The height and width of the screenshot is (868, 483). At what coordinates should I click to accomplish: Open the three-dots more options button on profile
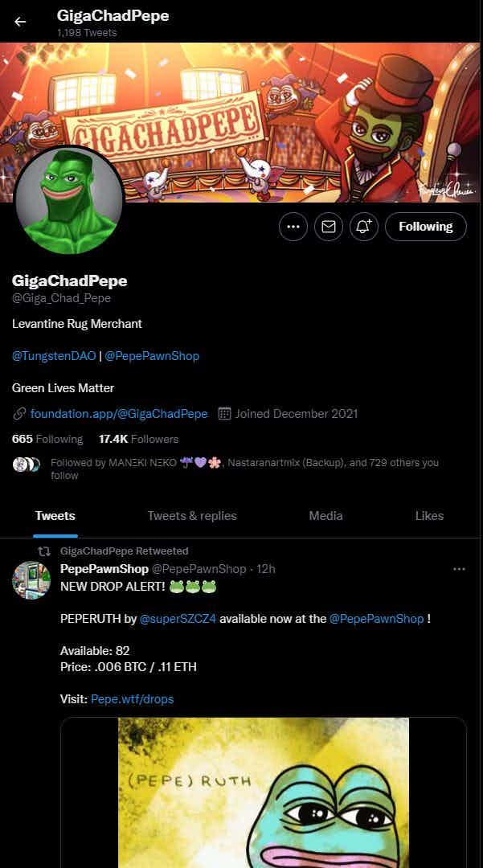(x=293, y=227)
